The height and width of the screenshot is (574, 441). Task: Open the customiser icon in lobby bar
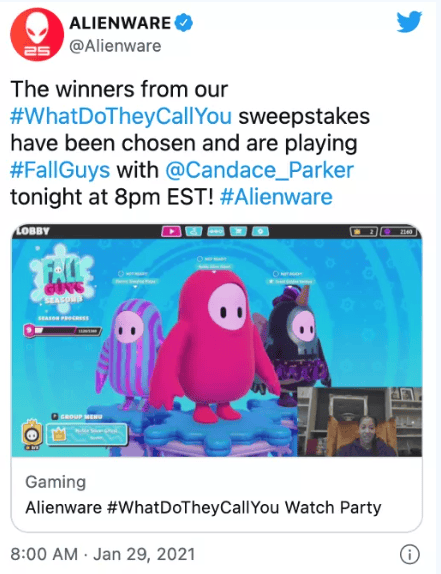[x=194, y=231]
